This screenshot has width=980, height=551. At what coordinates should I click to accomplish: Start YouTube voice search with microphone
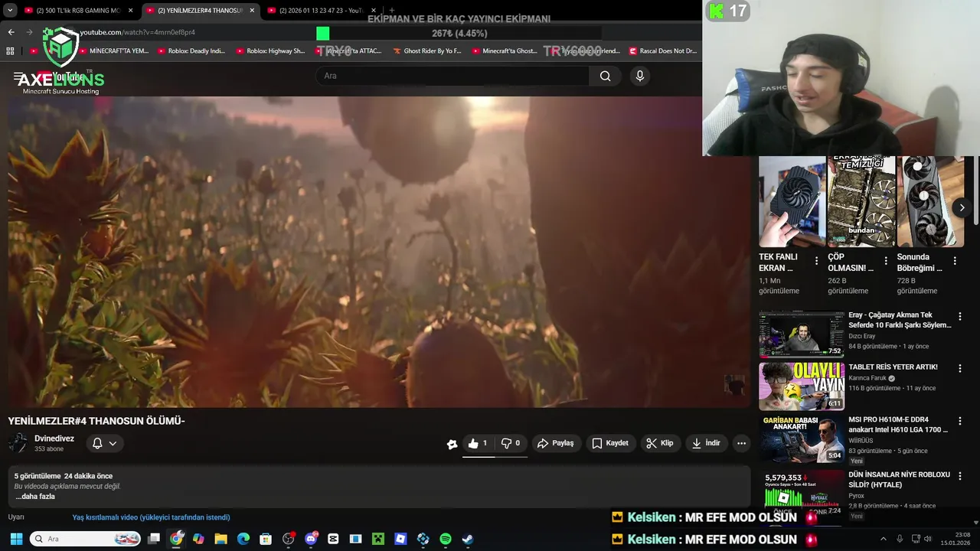point(640,76)
